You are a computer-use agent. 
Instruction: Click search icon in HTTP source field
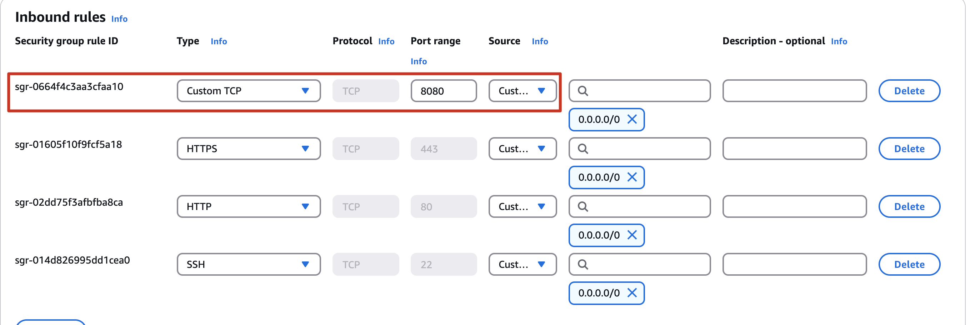[x=583, y=207]
